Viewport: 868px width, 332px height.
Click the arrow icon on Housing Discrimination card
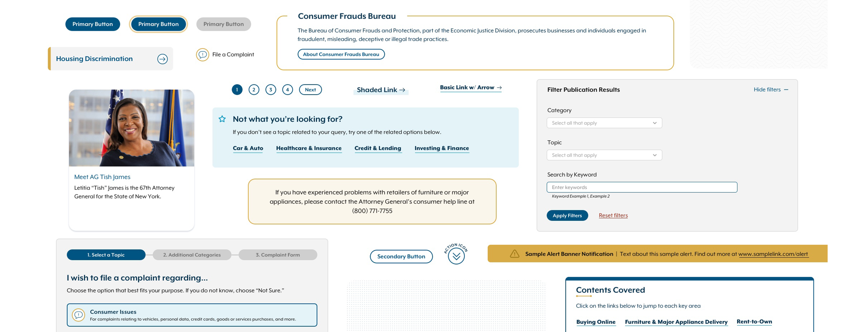click(x=163, y=59)
